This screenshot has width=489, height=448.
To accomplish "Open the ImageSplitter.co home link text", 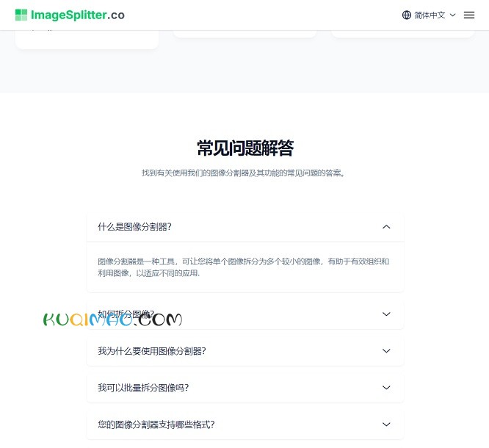I will click(78, 15).
